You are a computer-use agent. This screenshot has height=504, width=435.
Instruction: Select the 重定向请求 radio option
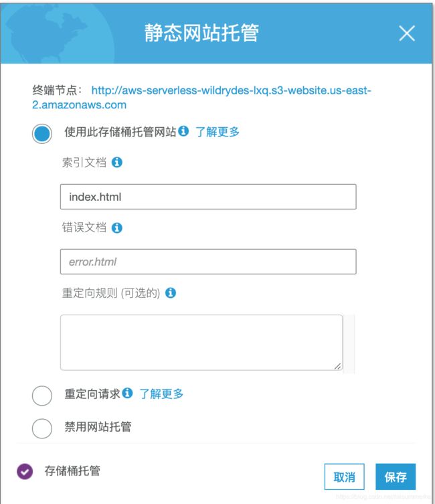pyautogui.click(x=41, y=396)
